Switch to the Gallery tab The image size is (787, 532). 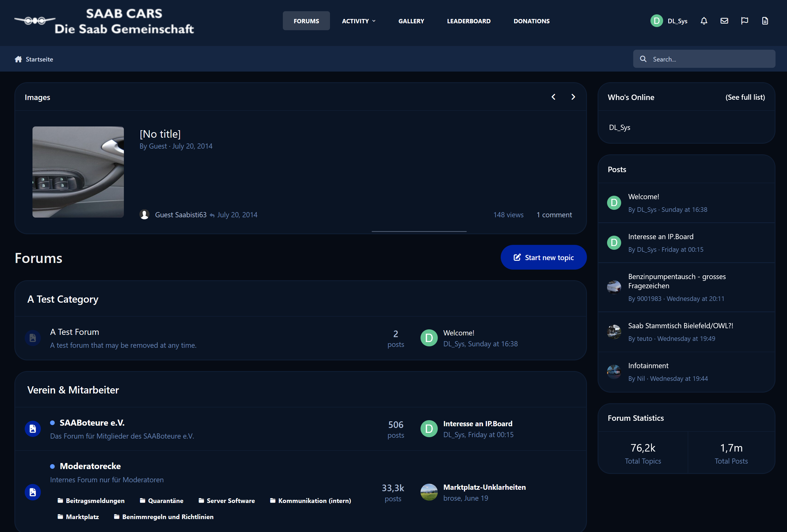411,21
